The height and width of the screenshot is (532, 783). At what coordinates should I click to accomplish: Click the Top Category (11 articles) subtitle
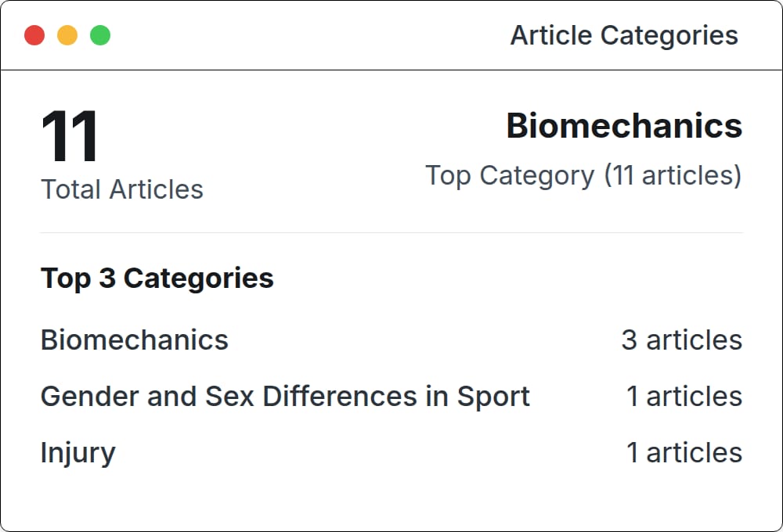tap(583, 175)
